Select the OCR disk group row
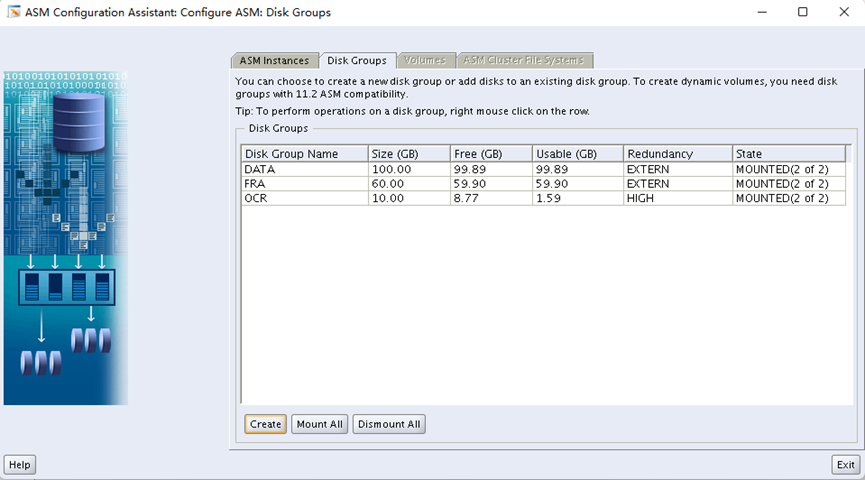The height and width of the screenshot is (480, 865). (x=543, y=198)
